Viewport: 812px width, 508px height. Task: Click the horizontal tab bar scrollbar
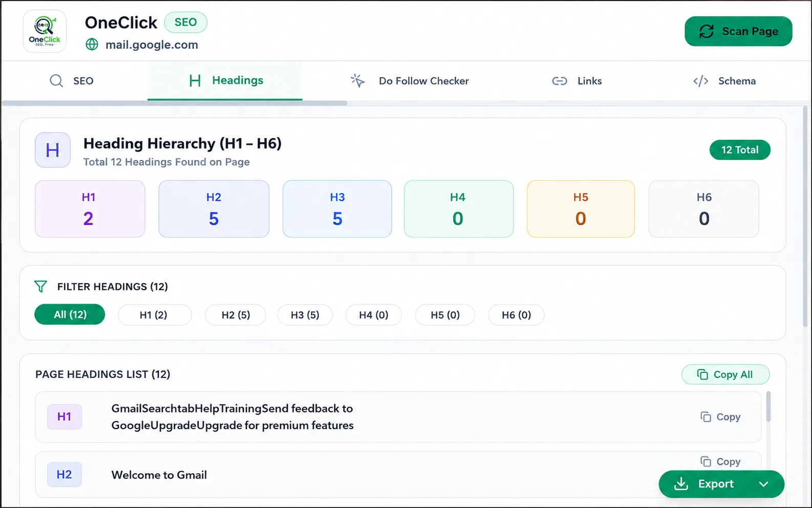click(x=175, y=103)
